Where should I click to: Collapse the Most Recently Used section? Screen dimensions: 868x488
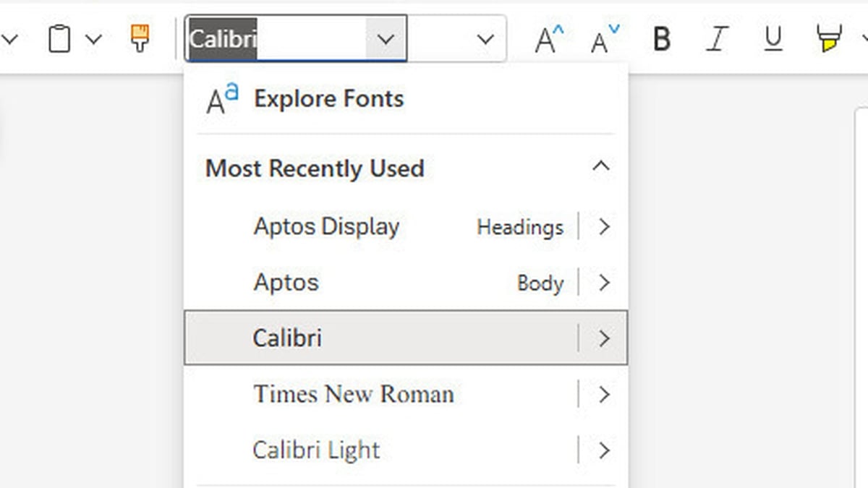coord(601,166)
